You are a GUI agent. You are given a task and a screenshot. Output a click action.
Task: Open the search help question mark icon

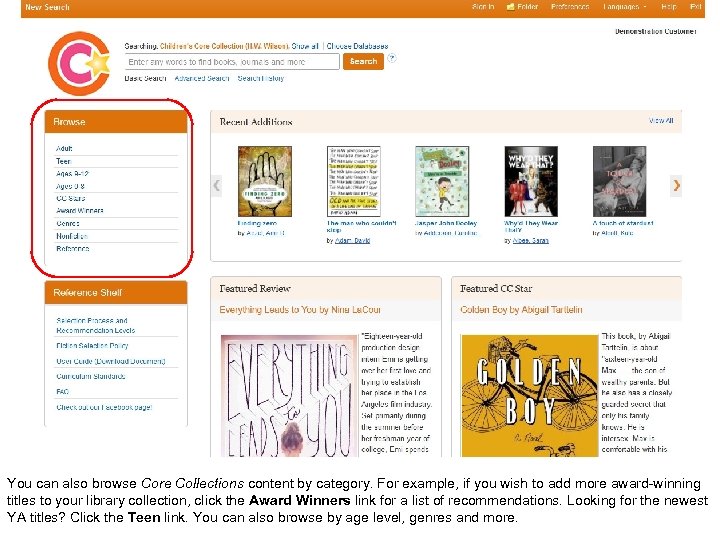(x=392, y=58)
